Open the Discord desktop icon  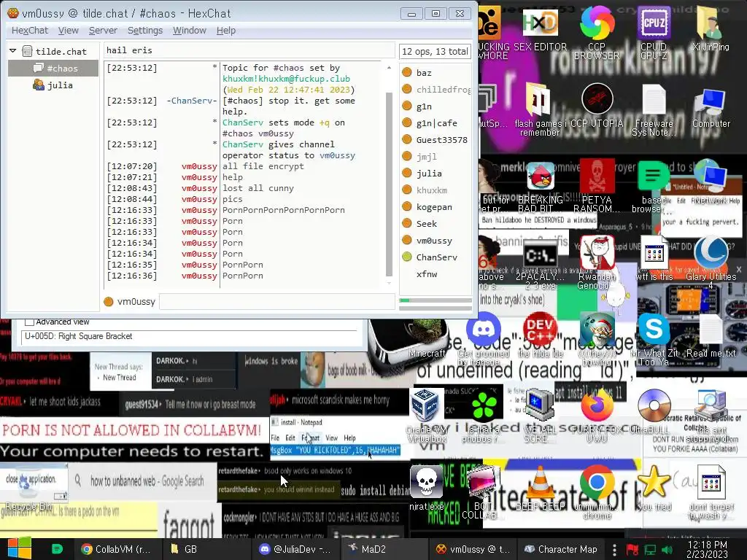pos(483,338)
